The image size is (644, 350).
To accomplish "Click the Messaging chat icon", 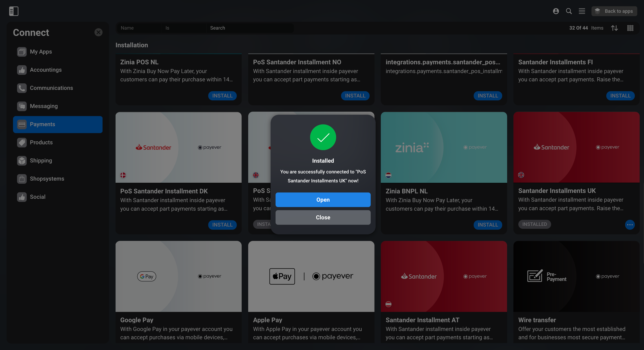I will pyautogui.click(x=22, y=106).
